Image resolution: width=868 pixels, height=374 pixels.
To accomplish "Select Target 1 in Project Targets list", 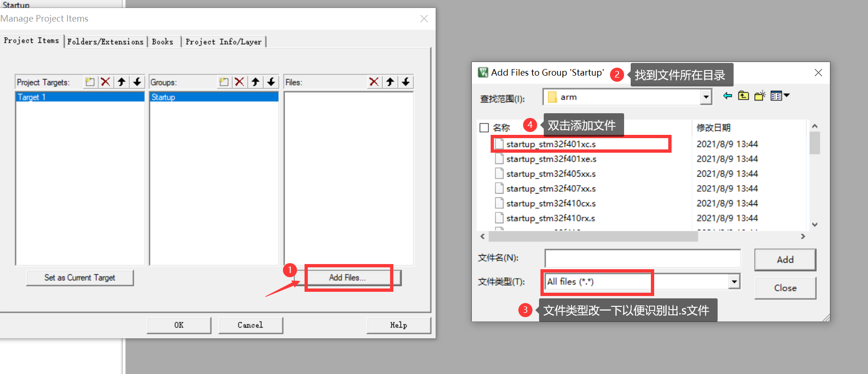I will click(x=80, y=97).
